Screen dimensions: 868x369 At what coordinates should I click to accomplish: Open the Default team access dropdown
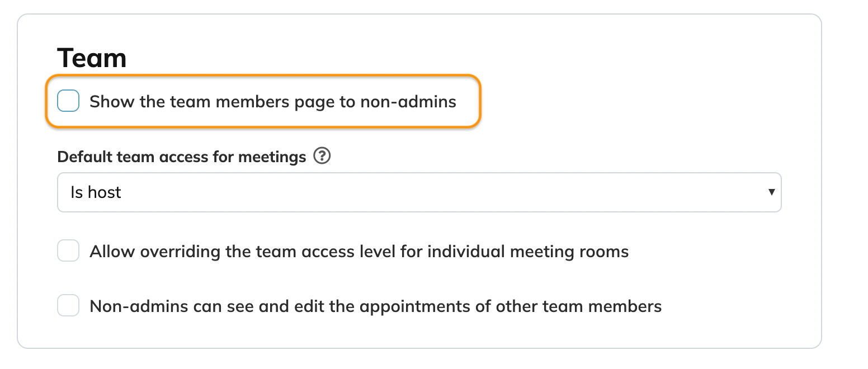419,192
